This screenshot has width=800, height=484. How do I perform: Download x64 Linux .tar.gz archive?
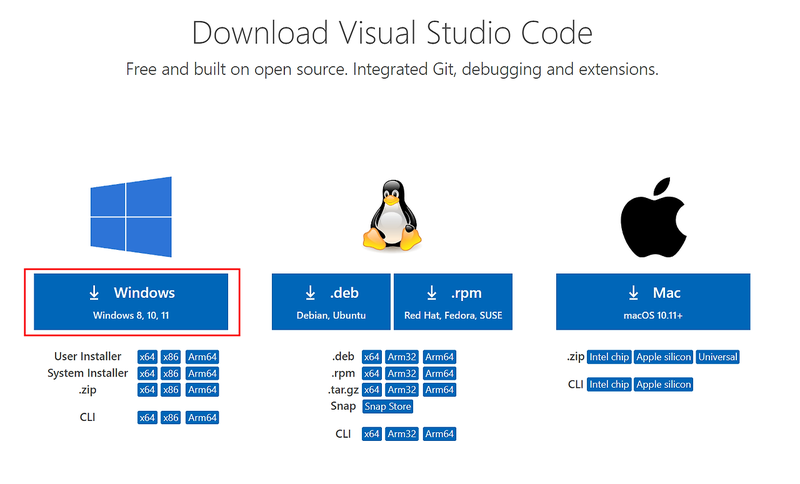coord(371,390)
